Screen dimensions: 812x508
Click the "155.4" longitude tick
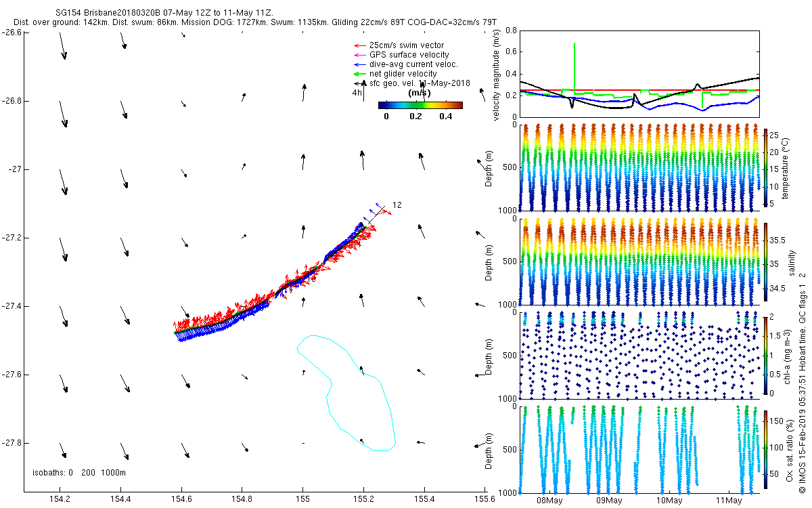[424, 501]
